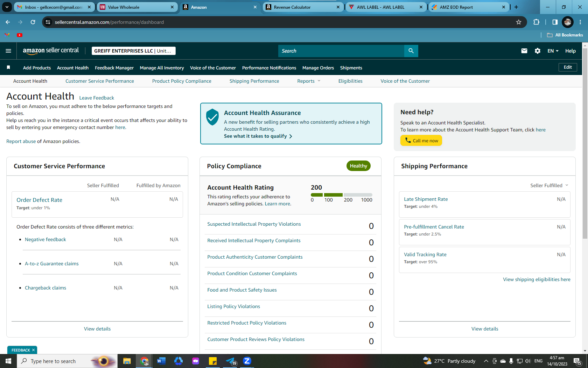Viewport: 588px width, 368px height.
Task: Click the Leave Feedback link
Action: coord(97,98)
